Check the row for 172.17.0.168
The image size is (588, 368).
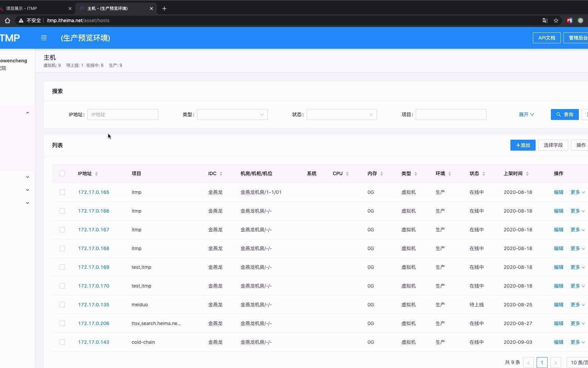coord(62,248)
